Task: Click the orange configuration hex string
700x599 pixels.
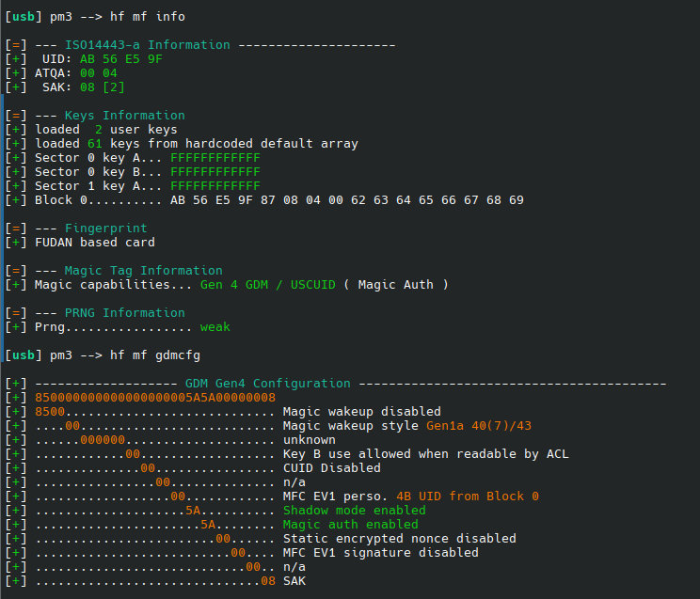Action: click(x=155, y=398)
